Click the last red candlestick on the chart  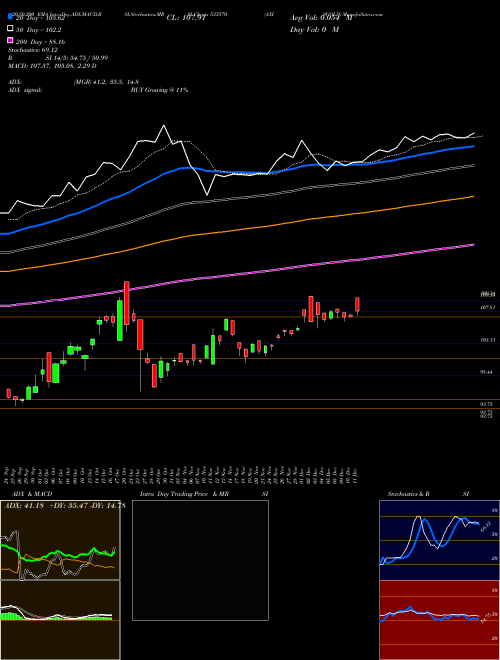tap(357, 305)
